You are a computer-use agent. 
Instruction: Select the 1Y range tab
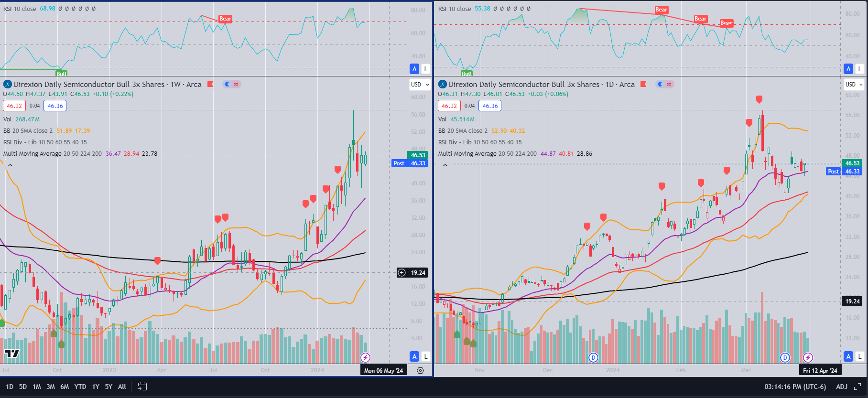pos(96,387)
